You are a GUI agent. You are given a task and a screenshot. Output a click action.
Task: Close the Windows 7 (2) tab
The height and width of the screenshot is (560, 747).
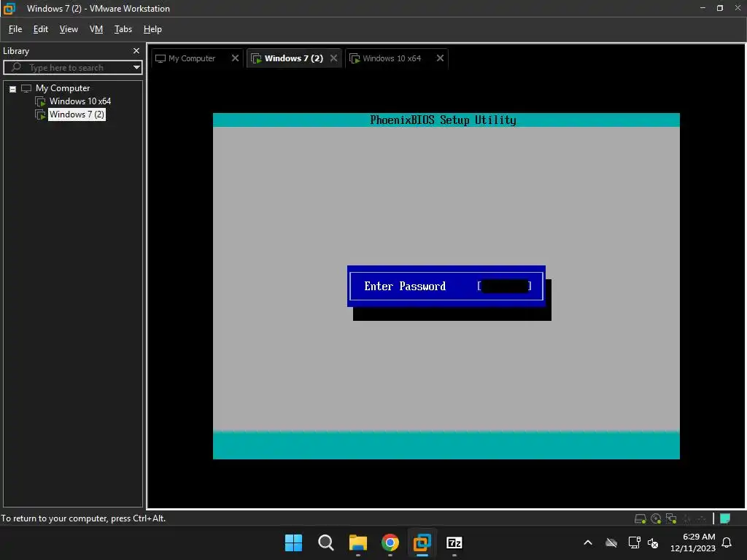click(x=334, y=58)
